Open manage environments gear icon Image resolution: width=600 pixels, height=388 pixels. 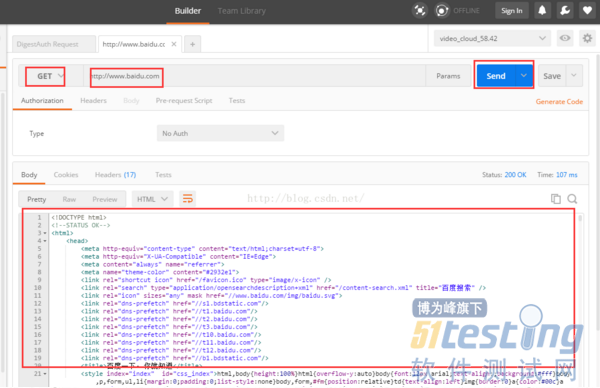click(x=587, y=38)
